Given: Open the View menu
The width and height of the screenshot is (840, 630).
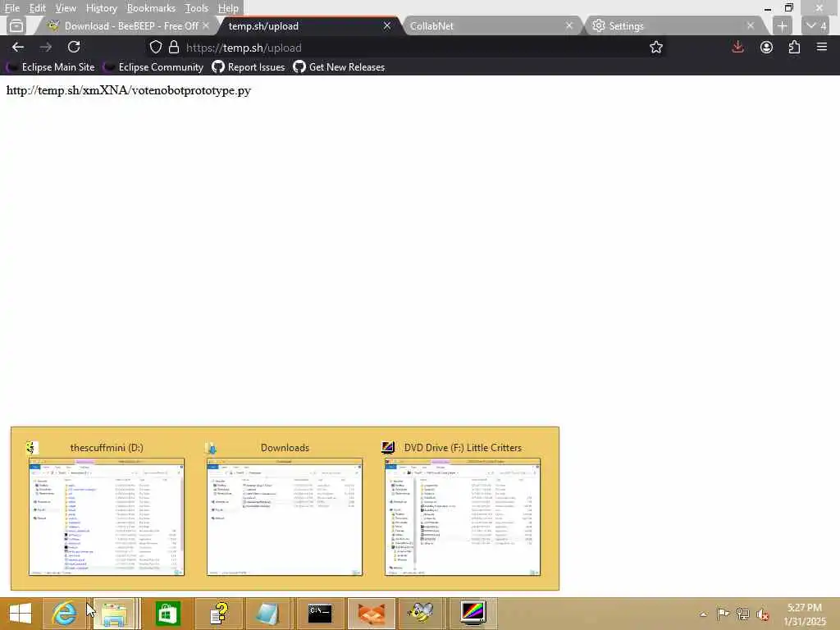Looking at the screenshot, I should pos(66,8).
